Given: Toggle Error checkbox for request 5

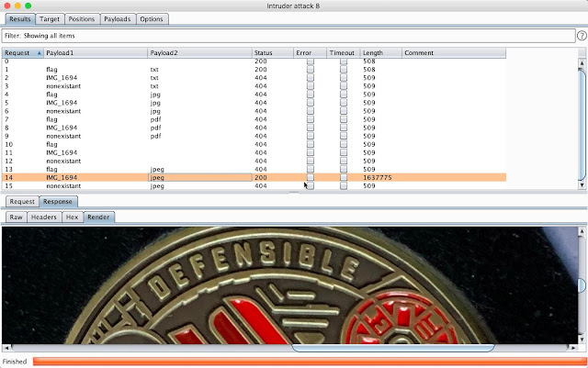Looking at the screenshot, I should (x=311, y=103).
